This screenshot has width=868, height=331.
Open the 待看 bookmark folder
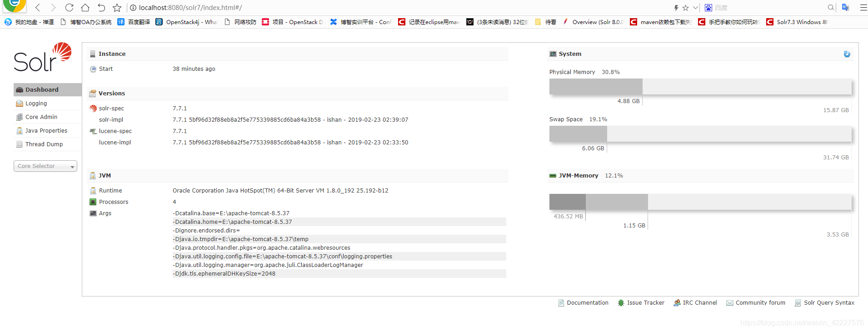[546, 22]
